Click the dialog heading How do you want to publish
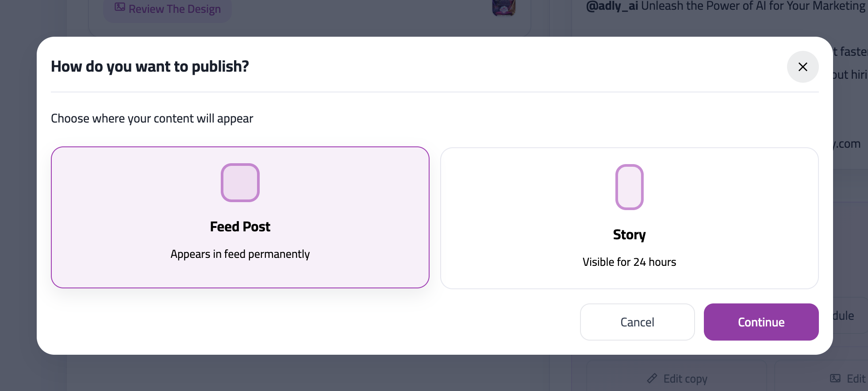The image size is (868, 391). pos(150,66)
